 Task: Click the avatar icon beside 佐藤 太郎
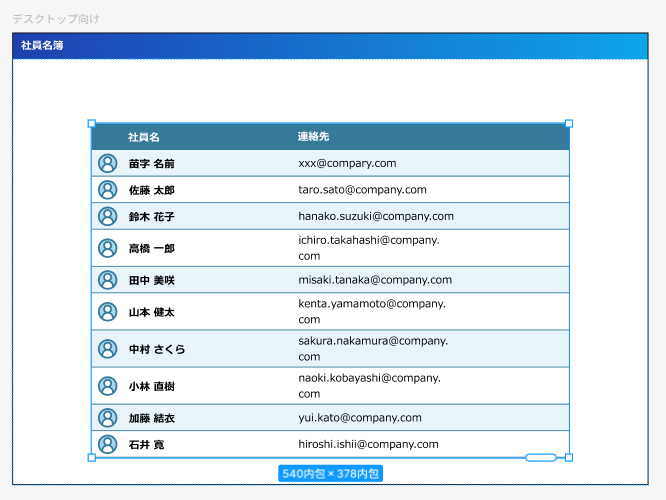click(107, 190)
